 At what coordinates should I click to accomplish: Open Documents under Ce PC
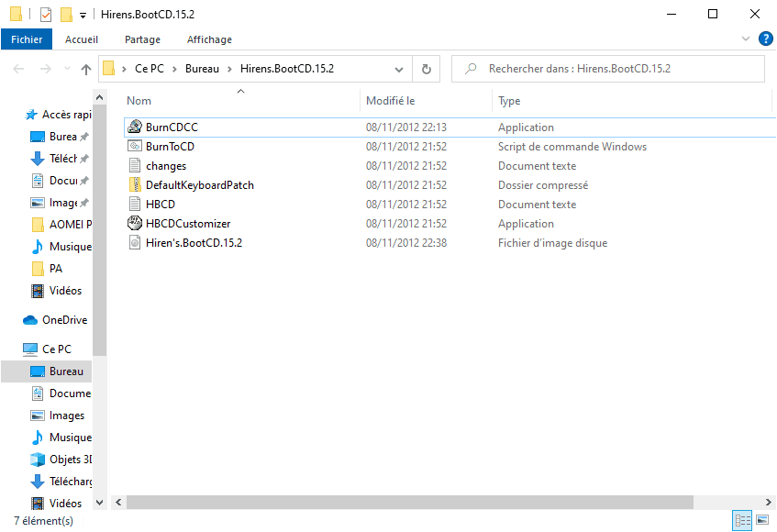(61, 393)
